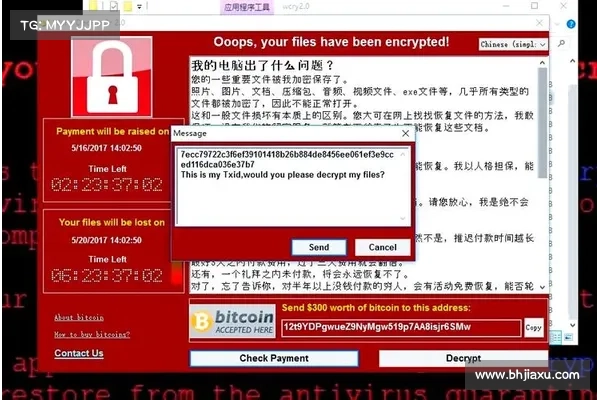
Task: Click the scroll-up arrow in ransom text
Action: tap(542, 63)
